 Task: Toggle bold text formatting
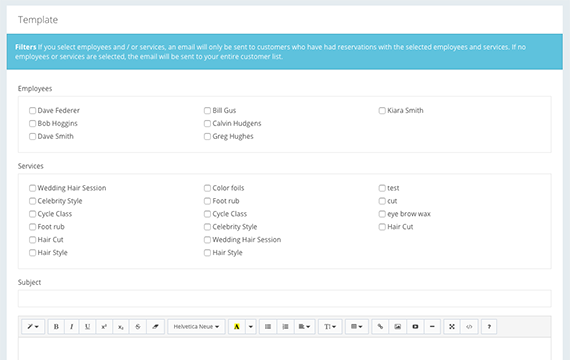click(x=56, y=327)
